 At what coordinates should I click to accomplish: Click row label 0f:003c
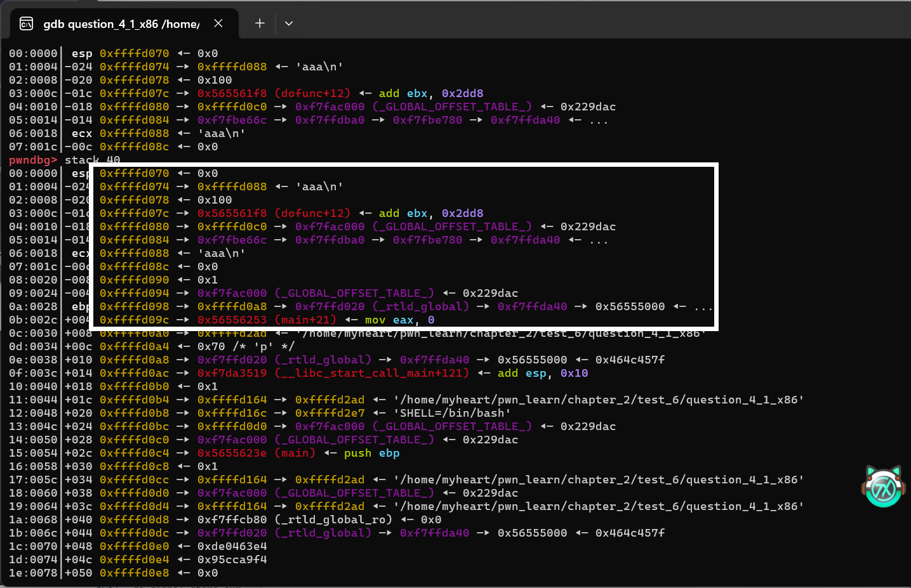click(x=33, y=373)
